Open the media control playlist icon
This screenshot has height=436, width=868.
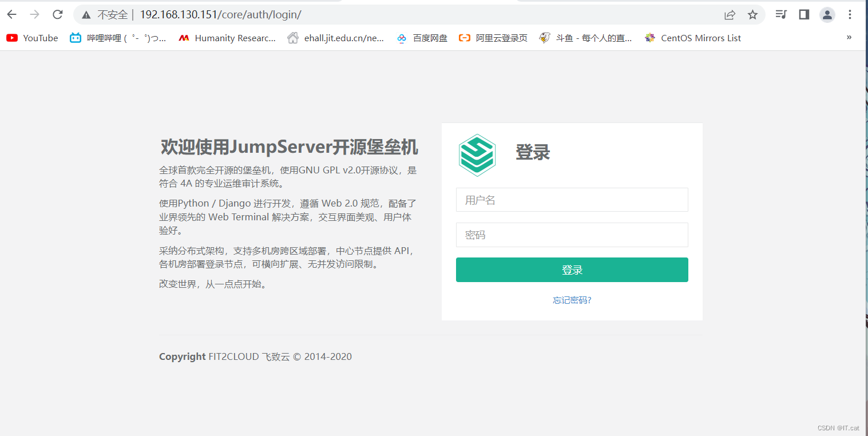tap(781, 14)
